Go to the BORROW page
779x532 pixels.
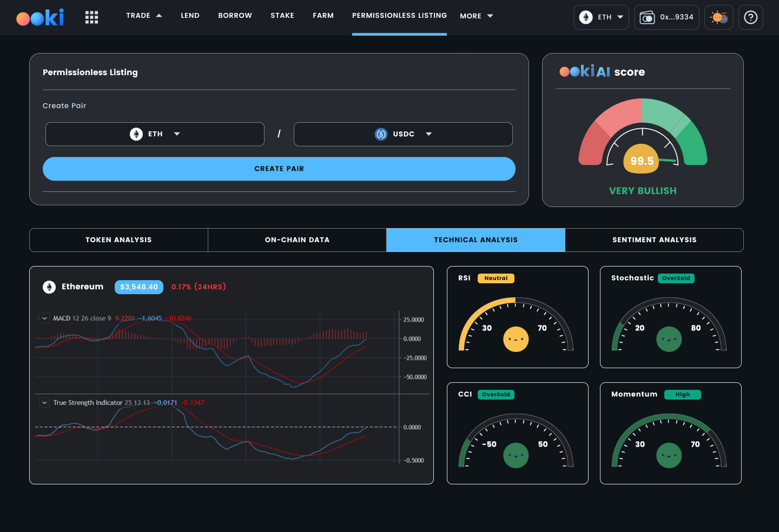coord(235,16)
